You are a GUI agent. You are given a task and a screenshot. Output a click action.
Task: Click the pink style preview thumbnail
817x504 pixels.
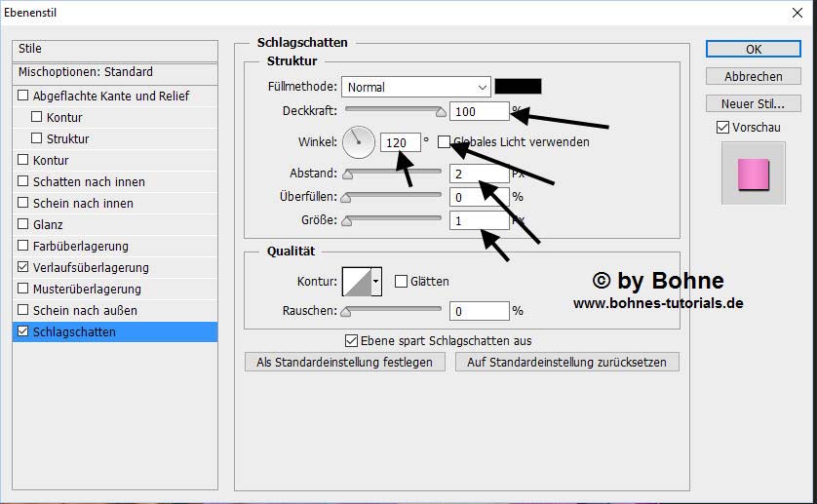(753, 174)
